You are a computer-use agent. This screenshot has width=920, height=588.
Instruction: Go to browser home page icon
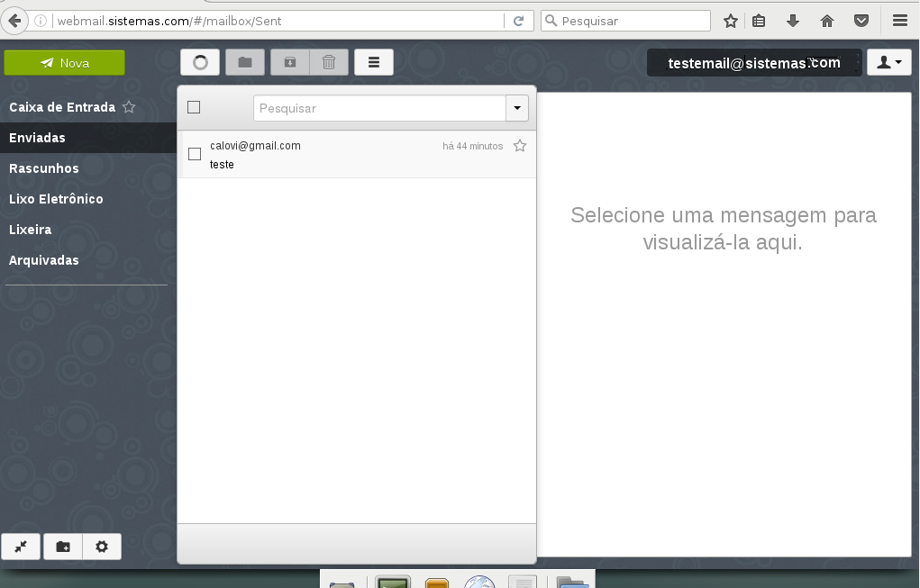(827, 21)
